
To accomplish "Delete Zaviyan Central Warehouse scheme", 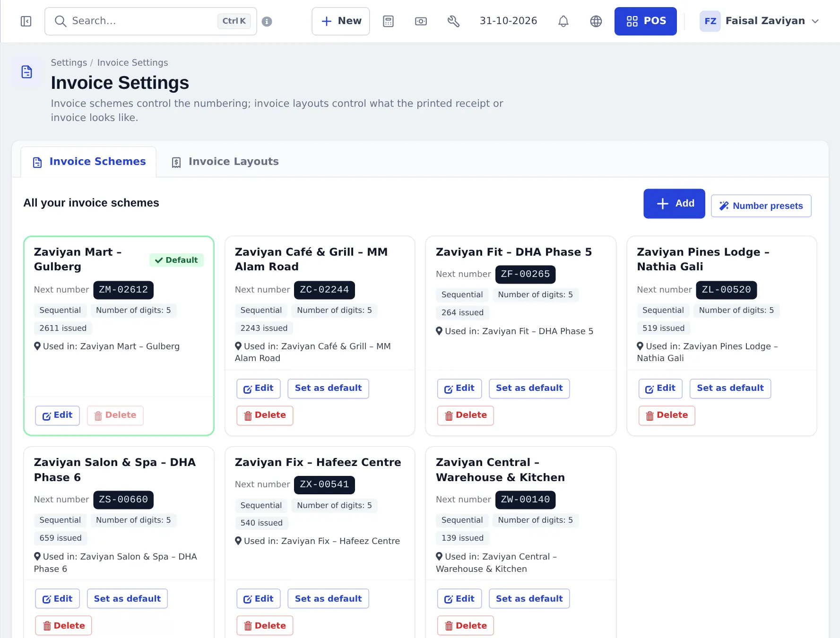I will point(466,626).
